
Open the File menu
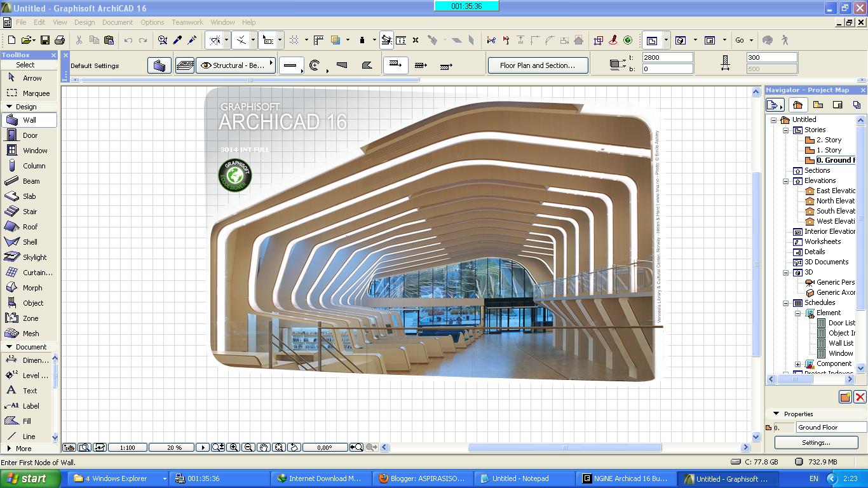[21, 22]
